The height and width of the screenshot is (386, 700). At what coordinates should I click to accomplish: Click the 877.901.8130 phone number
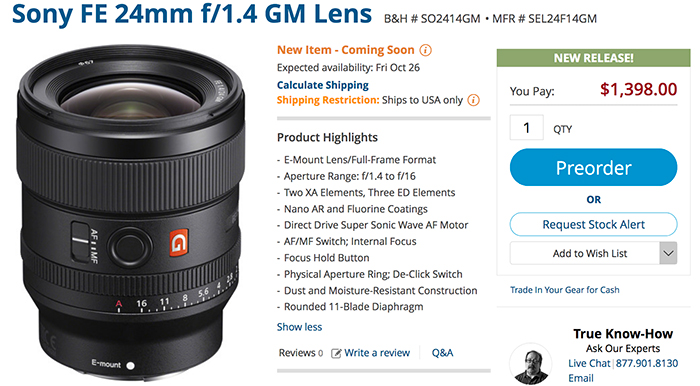pyautogui.click(x=647, y=364)
